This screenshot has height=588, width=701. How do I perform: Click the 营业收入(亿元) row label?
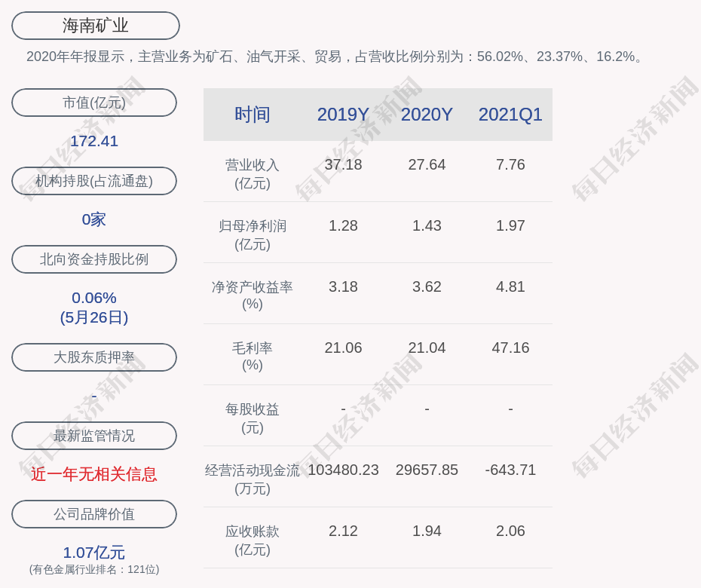tap(253, 174)
